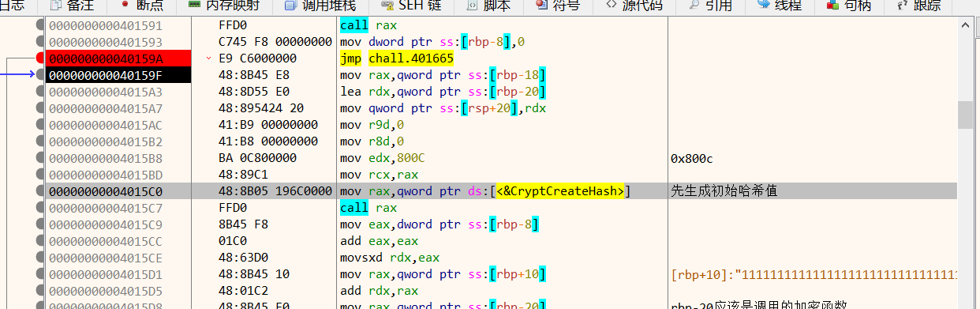Click the jmp chall.401665 instruction
The width and height of the screenshot is (980, 309).
click(x=396, y=58)
